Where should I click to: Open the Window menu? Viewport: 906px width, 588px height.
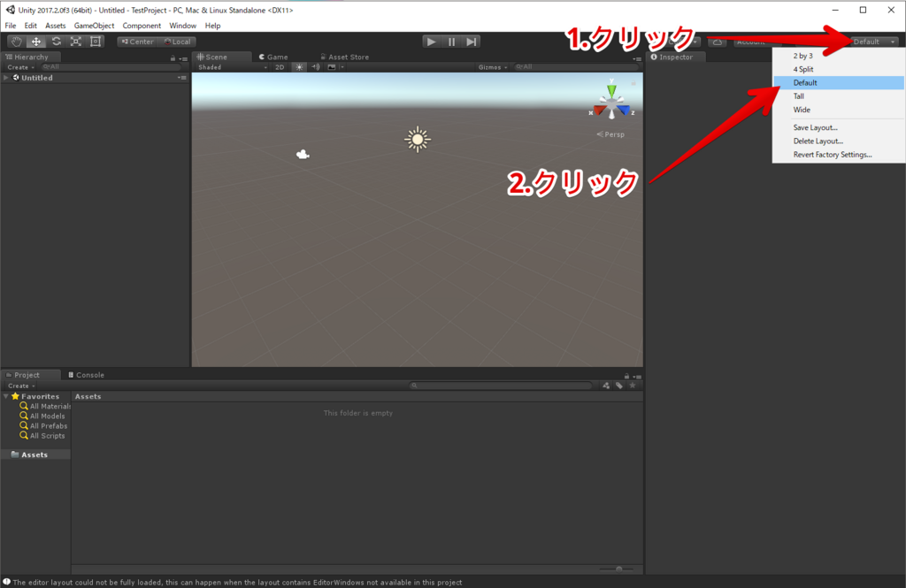coord(182,26)
